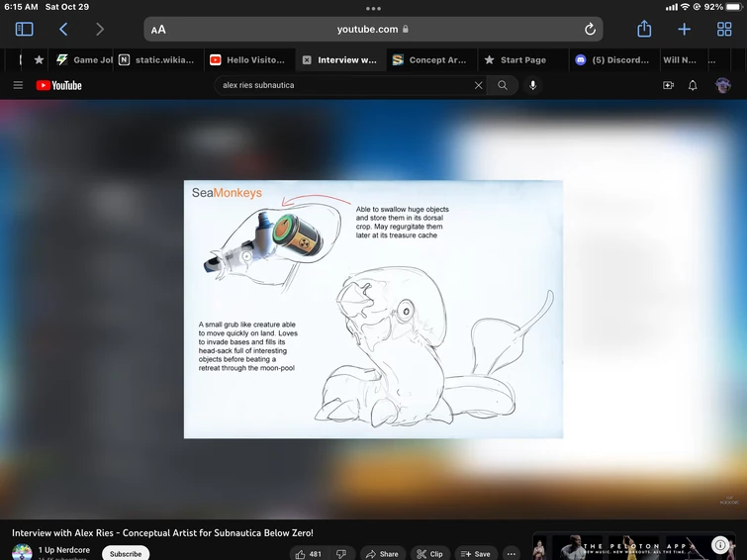Open YouTube notifications bell
747x560 pixels.
(693, 85)
